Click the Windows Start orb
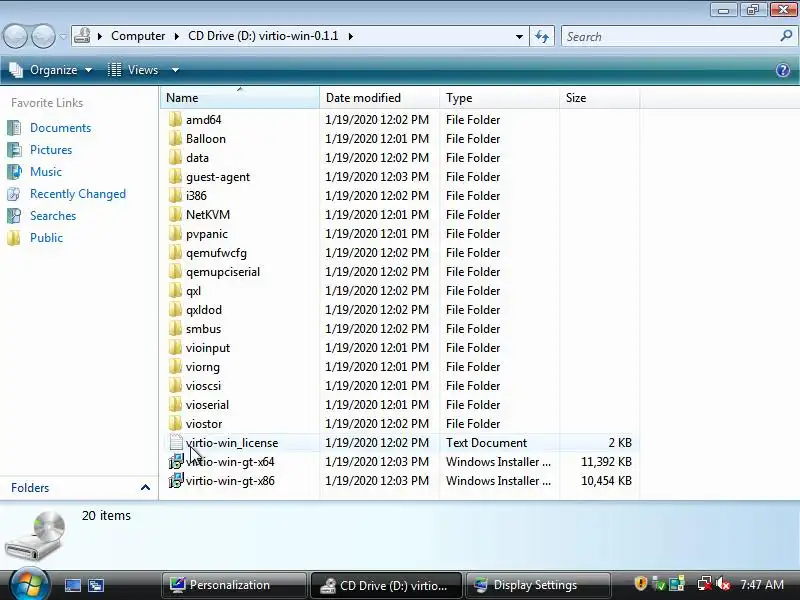This screenshot has height=600, width=800. point(29,584)
